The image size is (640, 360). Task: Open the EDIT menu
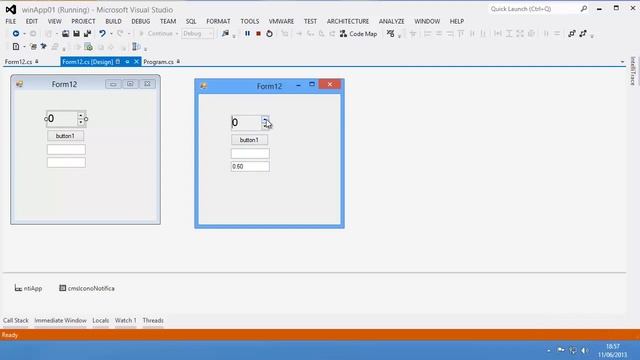(31, 21)
